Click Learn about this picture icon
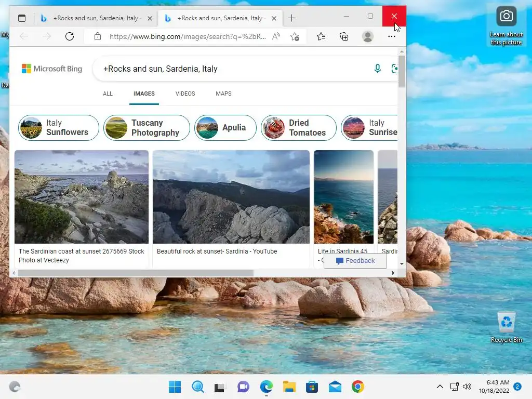 pyautogui.click(x=506, y=26)
